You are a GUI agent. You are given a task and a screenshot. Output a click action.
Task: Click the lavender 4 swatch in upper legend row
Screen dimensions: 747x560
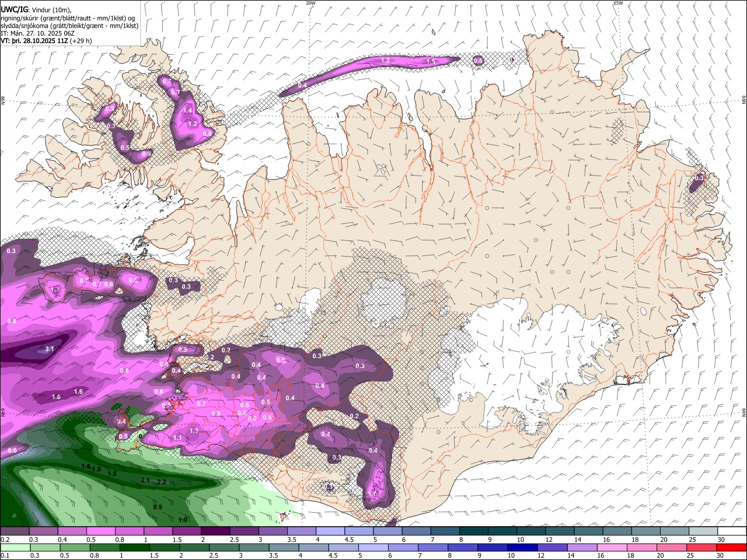coord(330,531)
